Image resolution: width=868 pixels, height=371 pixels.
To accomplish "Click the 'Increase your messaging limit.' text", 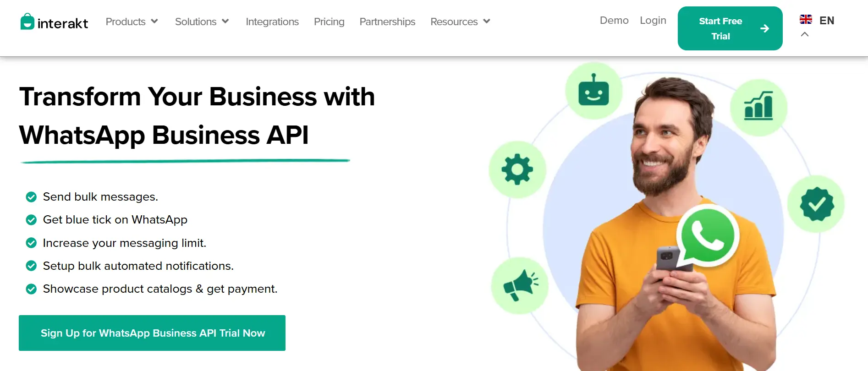I will (125, 243).
